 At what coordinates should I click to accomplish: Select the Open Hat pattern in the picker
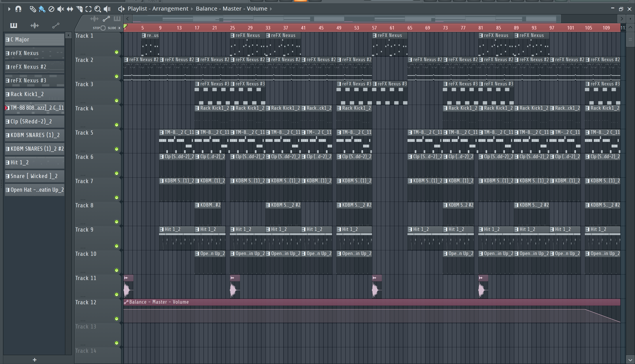[x=35, y=190]
